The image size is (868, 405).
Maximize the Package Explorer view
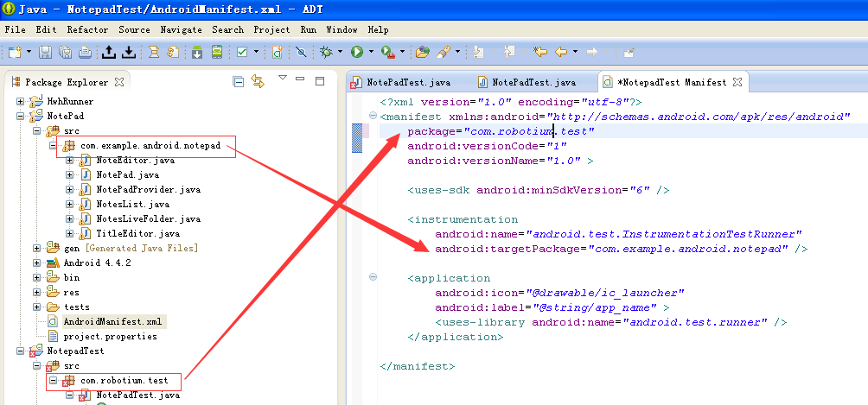click(319, 81)
